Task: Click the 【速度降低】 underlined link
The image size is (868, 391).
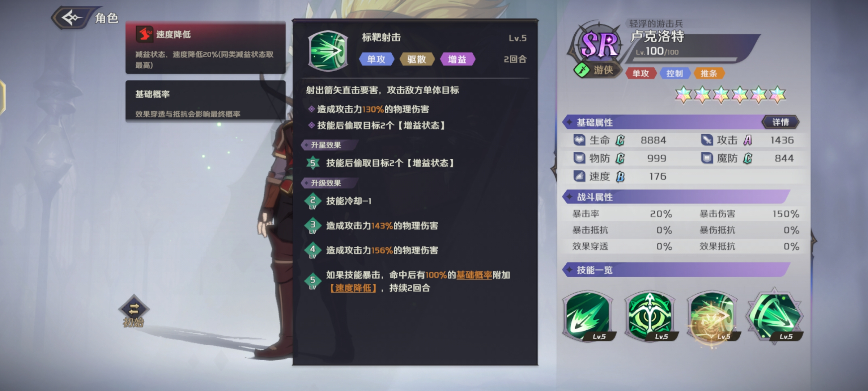Action: (x=353, y=288)
